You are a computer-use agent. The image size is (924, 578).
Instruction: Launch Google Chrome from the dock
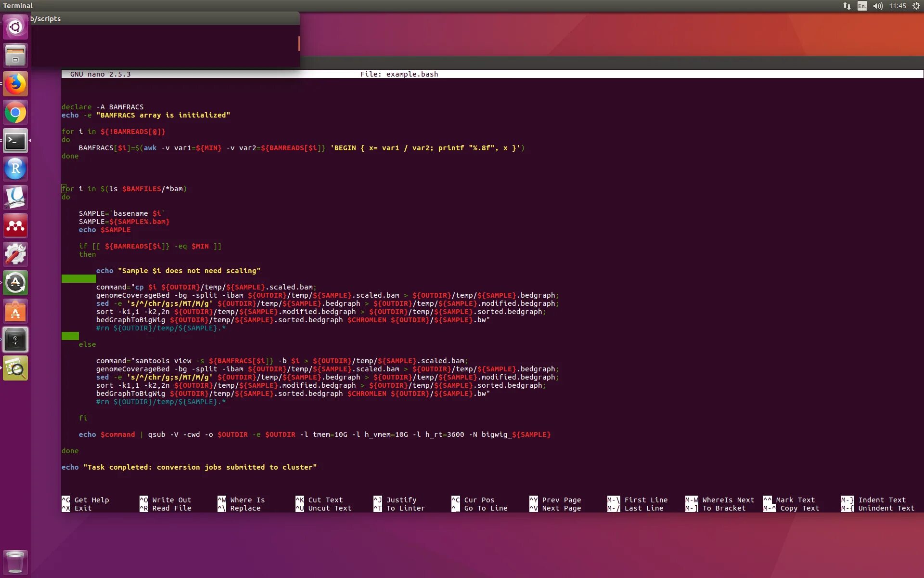click(x=15, y=113)
